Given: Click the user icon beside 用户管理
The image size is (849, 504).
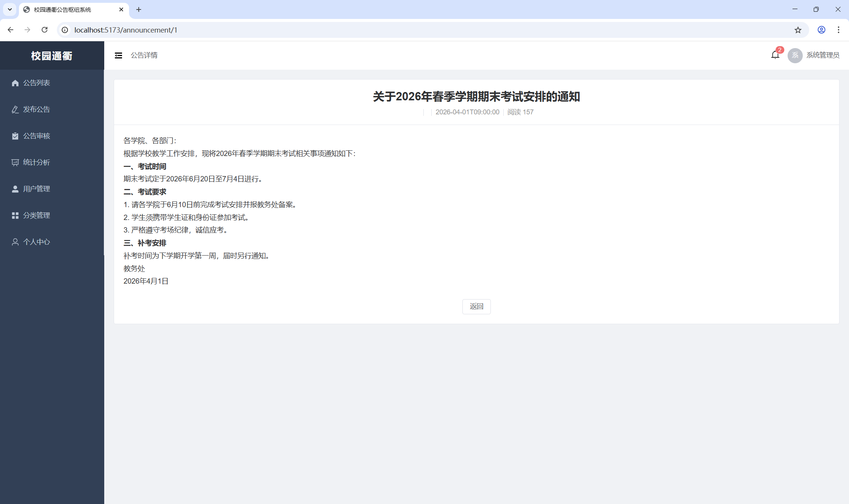Looking at the screenshot, I should pyautogui.click(x=15, y=189).
